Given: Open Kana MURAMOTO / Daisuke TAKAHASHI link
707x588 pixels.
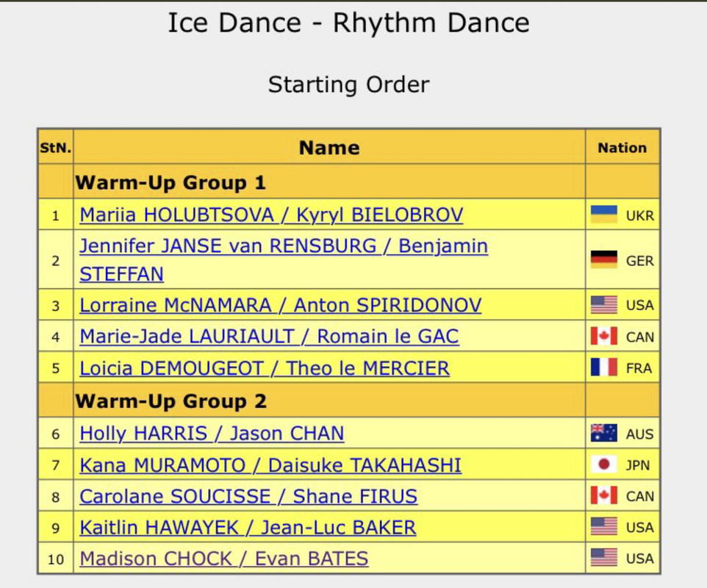Looking at the screenshot, I should tap(270, 465).
